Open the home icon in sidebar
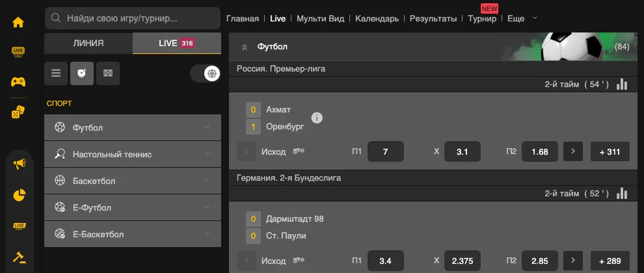The width and height of the screenshot is (644, 273). click(x=18, y=22)
